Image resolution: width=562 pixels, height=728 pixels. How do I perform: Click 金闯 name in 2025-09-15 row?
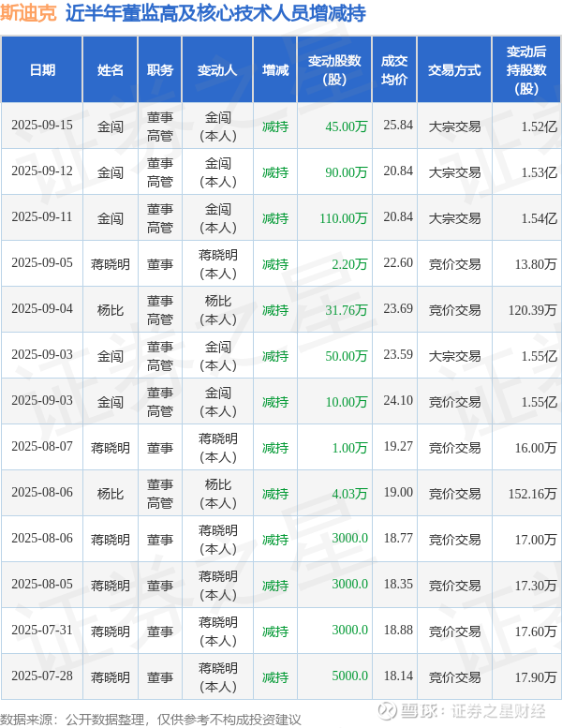[110, 126]
